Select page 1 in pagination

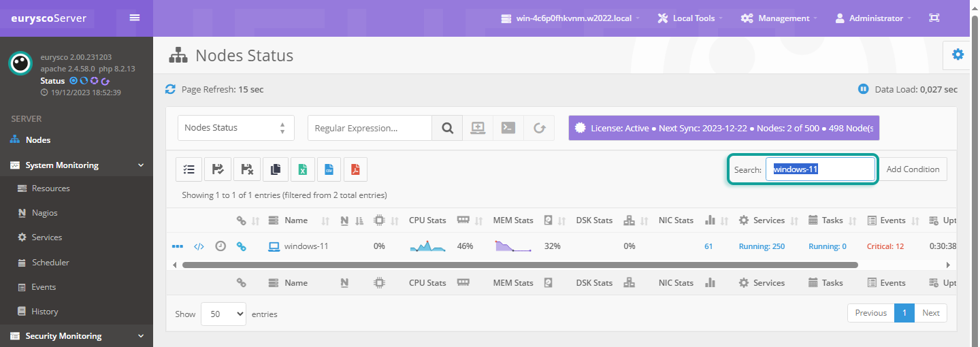(904, 313)
